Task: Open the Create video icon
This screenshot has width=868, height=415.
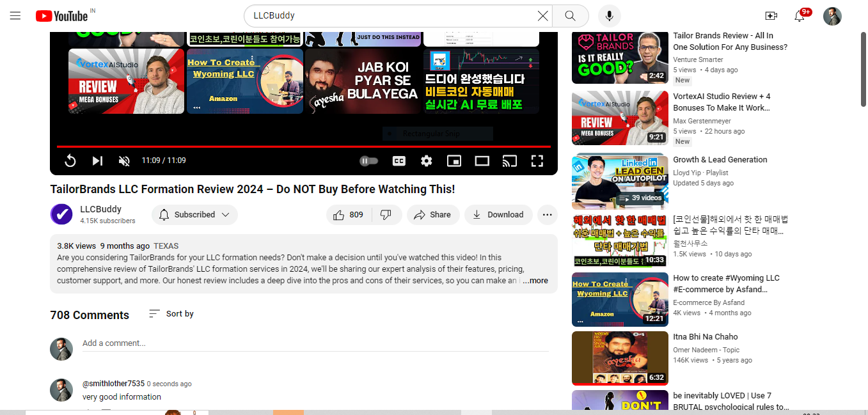Action: click(771, 16)
